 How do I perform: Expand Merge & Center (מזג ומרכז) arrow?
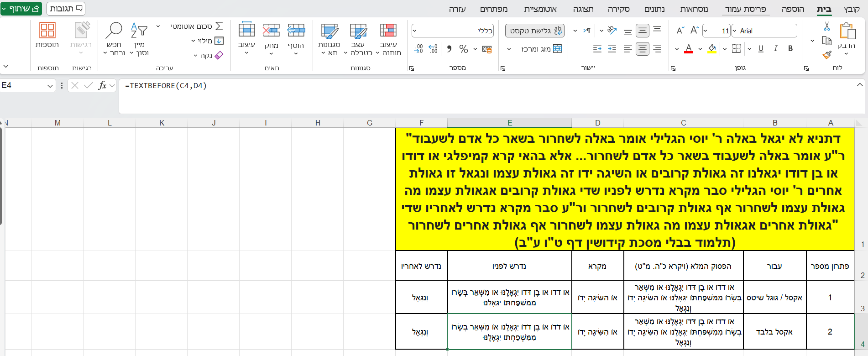tap(509, 49)
